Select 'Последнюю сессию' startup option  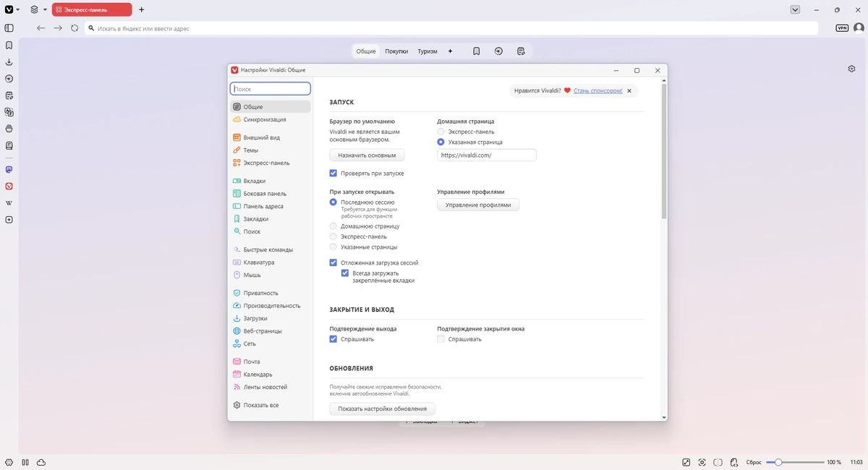(333, 202)
